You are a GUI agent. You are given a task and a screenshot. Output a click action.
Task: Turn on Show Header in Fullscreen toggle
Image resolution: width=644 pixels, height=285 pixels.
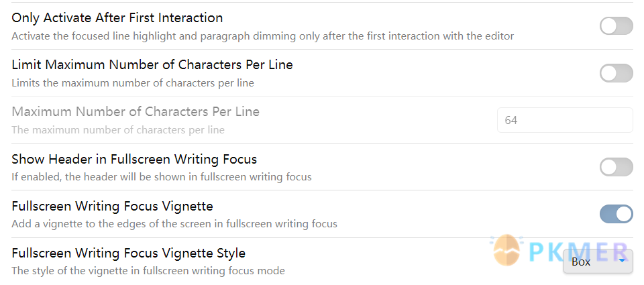pos(616,167)
